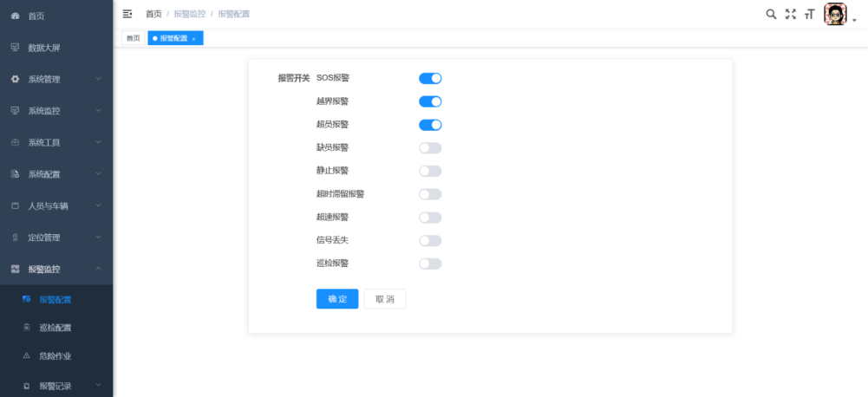This screenshot has width=868, height=397.
Task: Open the search magnifier icon
Action: tap(771, 14)
